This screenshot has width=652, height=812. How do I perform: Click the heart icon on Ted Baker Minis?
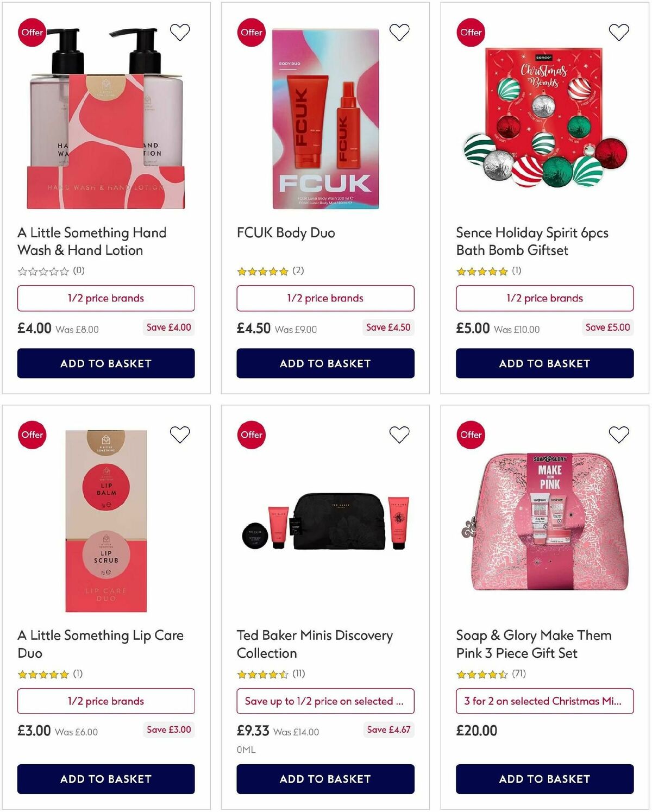399,435
